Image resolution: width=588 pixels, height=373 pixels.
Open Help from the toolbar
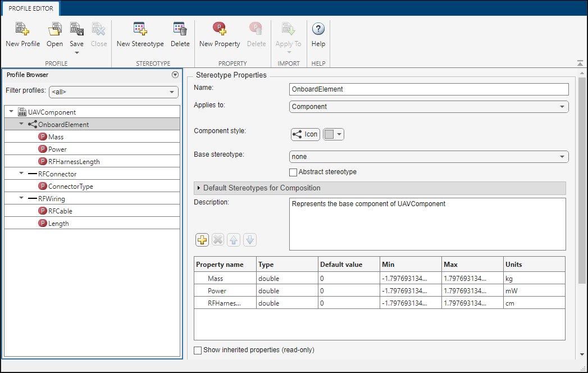[318, 30]
